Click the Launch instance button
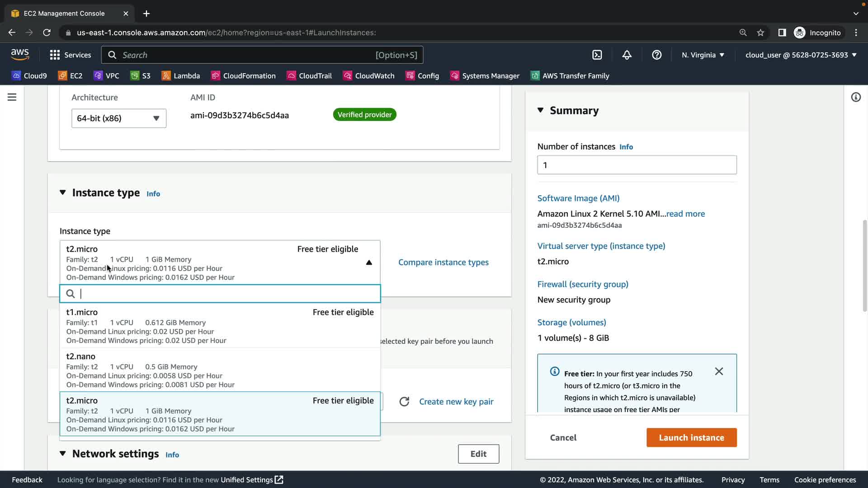 click(x=691, y=437)
